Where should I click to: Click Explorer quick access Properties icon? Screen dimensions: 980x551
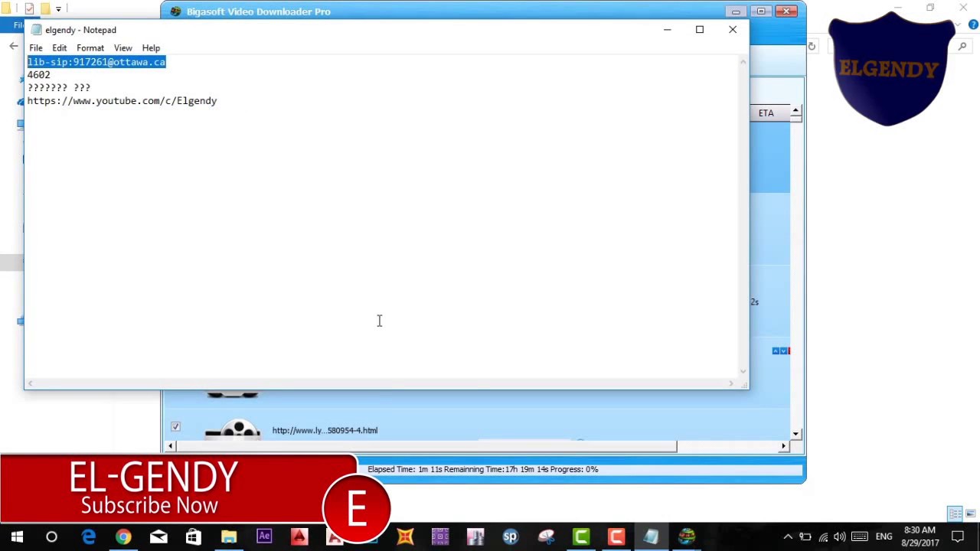pyautogui.click(x=29, y=8)
